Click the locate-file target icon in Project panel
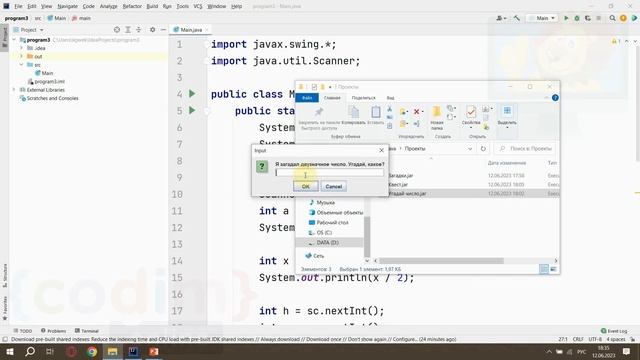 pyautogui.click(x=117, y=30)
